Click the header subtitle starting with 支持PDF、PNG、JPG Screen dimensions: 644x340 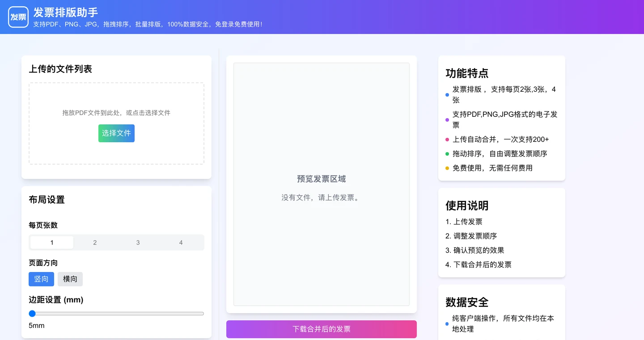click(x=148, y=24)
